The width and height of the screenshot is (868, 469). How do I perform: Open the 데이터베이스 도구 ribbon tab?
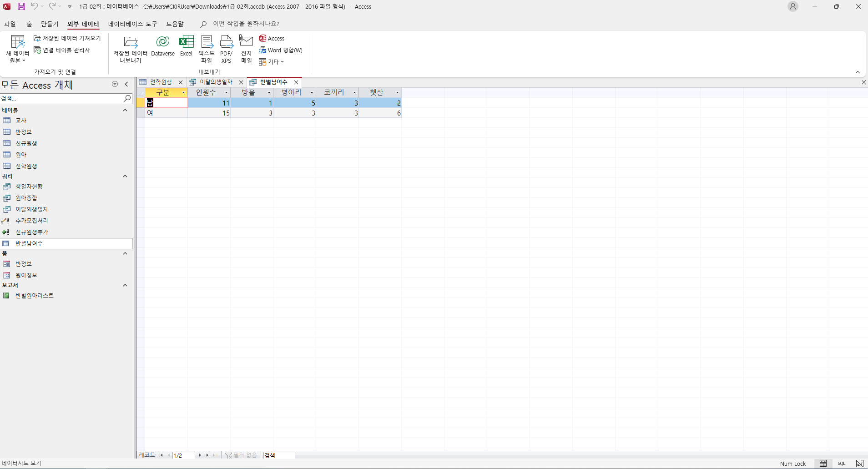[132, 24]
